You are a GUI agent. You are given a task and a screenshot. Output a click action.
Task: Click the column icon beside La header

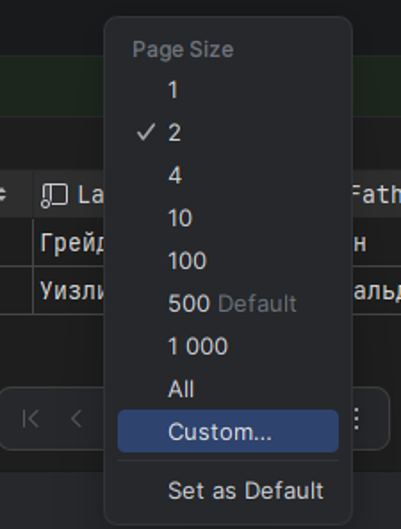coord(54,195)
